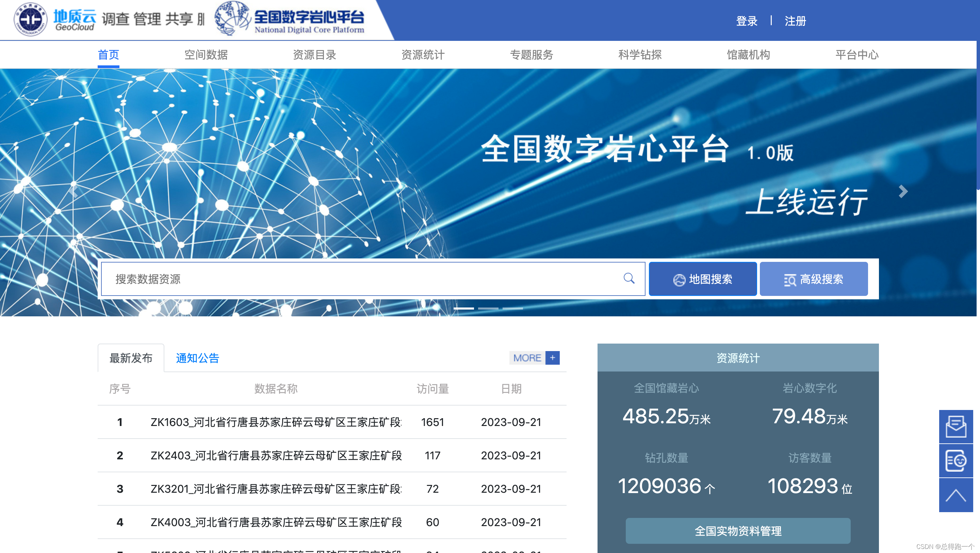Open the 科学钻探 menu item
Image resolution: width=980 pixels, height=553 pixels.
click(639, 55)
